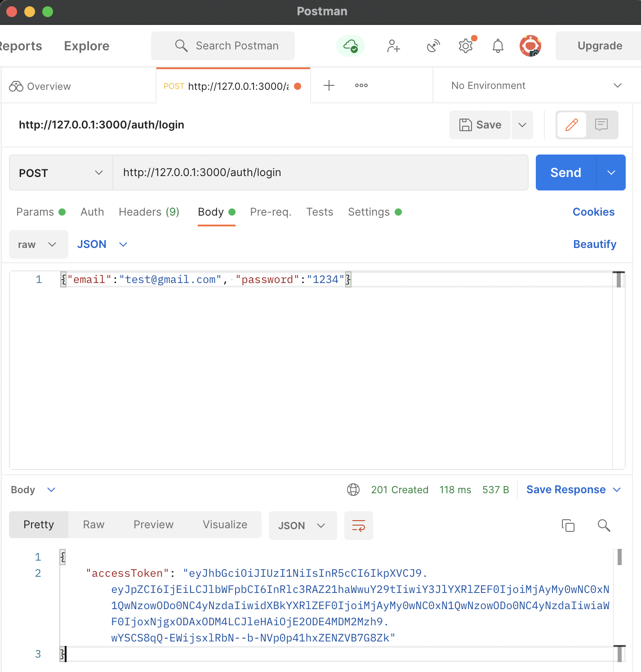This screenshot has width=641, height=672.
Task: Select the Visualize response view
Action: [x=225, y=525]
